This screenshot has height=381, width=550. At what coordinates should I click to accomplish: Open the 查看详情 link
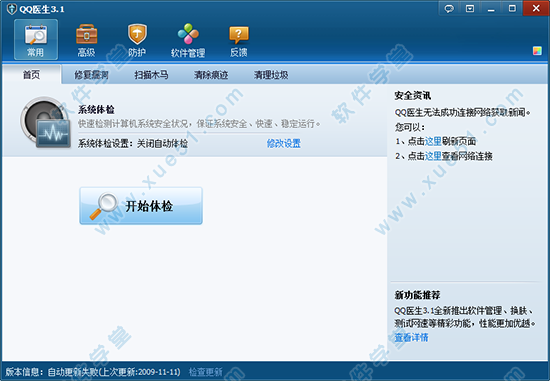click(411, 337)
